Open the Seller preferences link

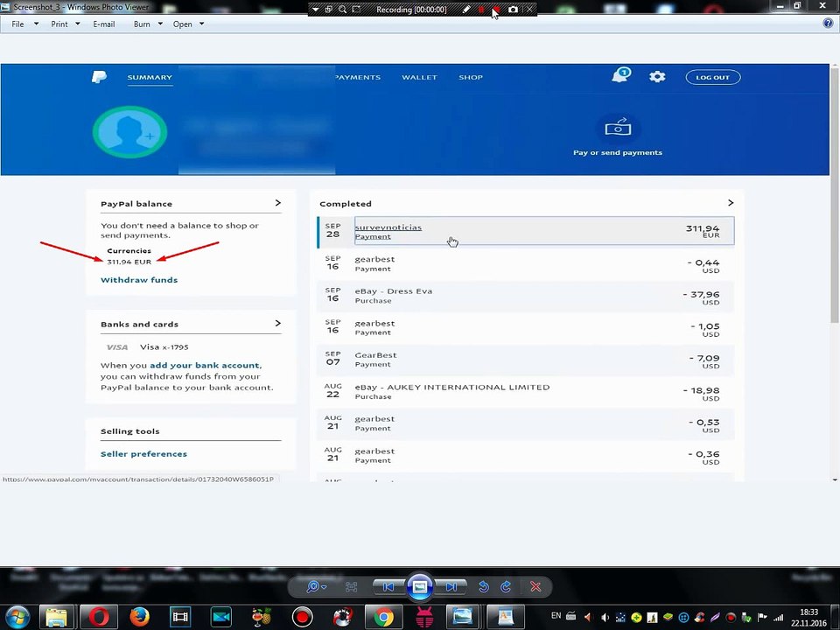pos(143,454)
